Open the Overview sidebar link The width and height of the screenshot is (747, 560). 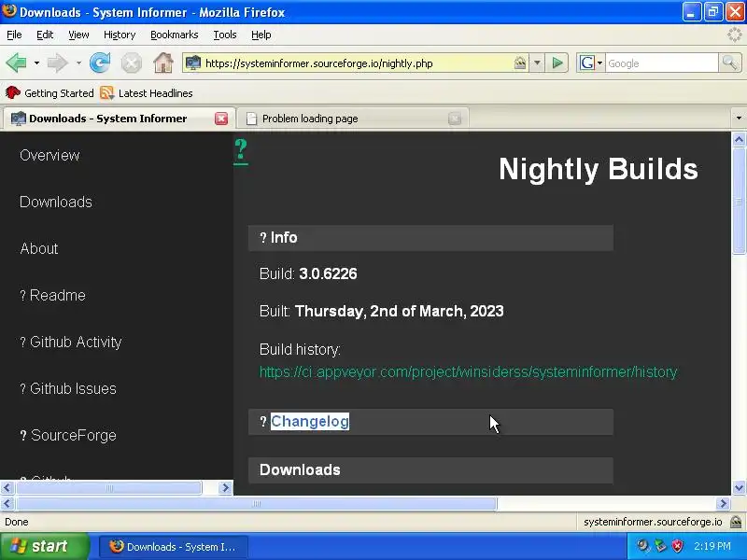tap(49, 155)
